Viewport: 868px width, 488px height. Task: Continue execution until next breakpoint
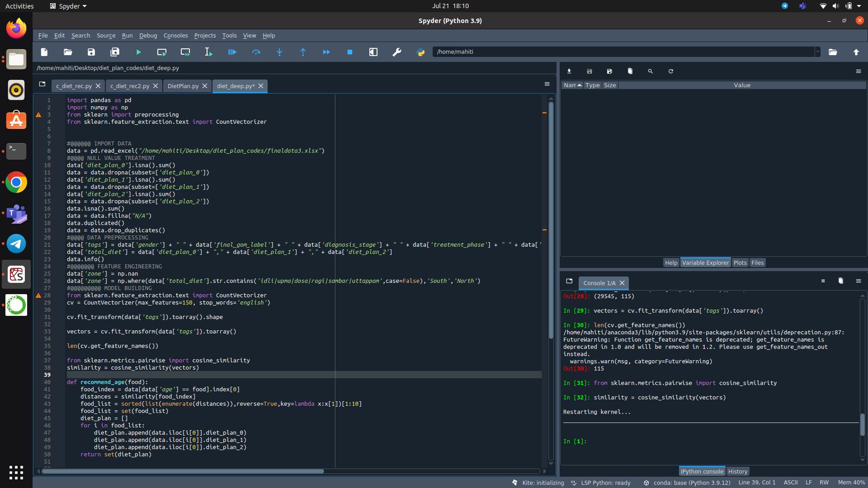pos(326,52)
